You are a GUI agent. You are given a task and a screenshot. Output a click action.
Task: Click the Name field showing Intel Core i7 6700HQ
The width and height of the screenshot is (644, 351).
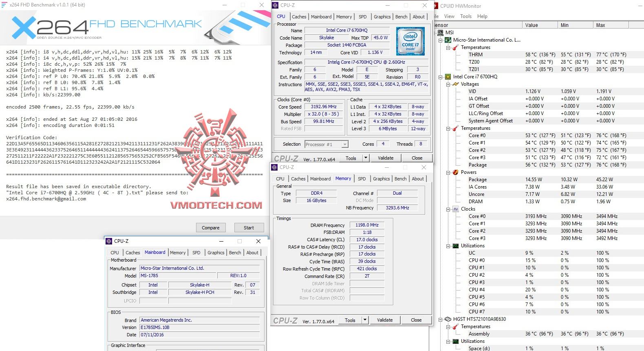click(346, 30)
